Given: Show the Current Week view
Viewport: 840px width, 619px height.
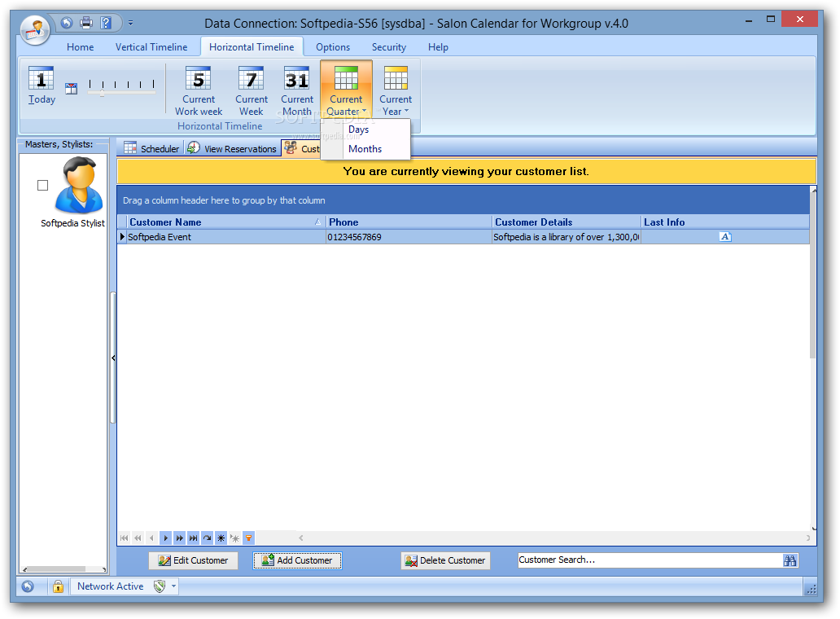Looking at the screenshot, I should point(252,90).
